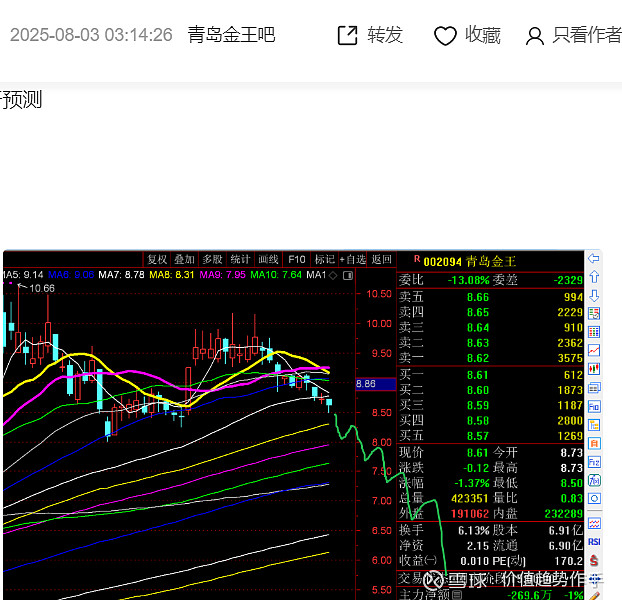Click the 卖二 8.63 order row
This screenshot has width=622, height=600.
pos(491,343)
